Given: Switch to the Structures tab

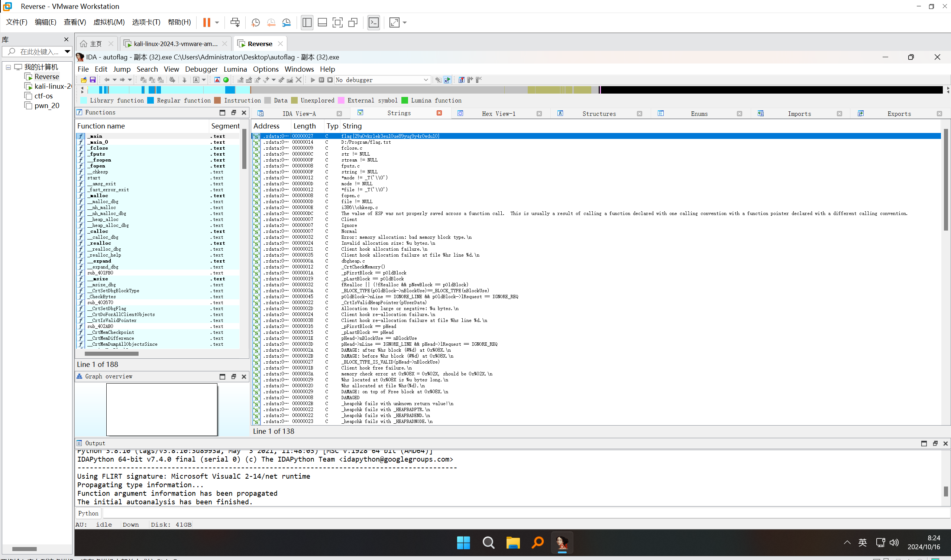Looking at the screenshot, I should pos(599,114).
